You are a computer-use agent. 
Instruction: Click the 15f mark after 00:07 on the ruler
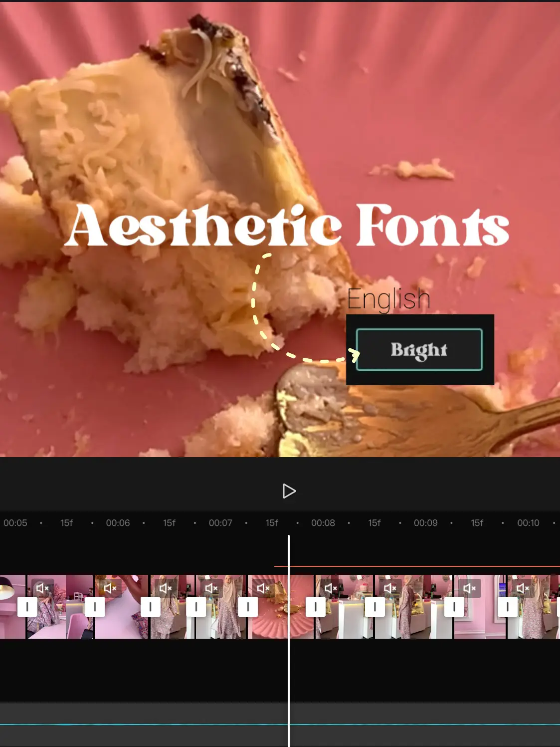click(272, 523)
